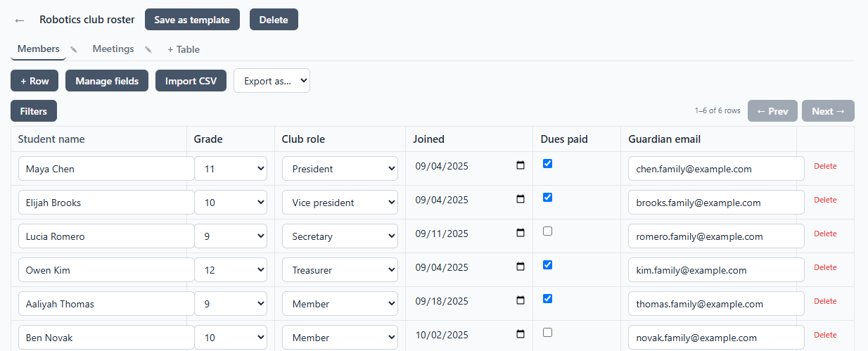The width and height of the screenshot is (868, 351).
Task: Click the top Delete roster button
Action: [x=274, y=20]
